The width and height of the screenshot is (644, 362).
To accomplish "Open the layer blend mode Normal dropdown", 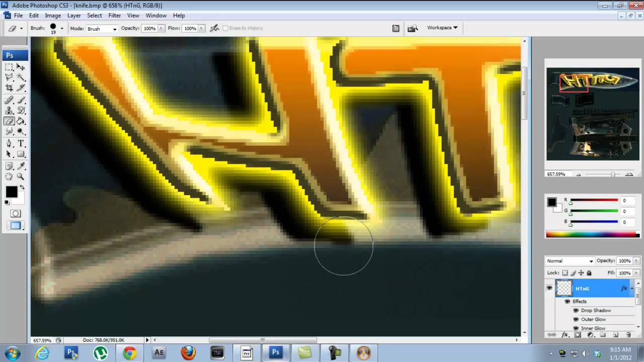I will tap(570, 261).
